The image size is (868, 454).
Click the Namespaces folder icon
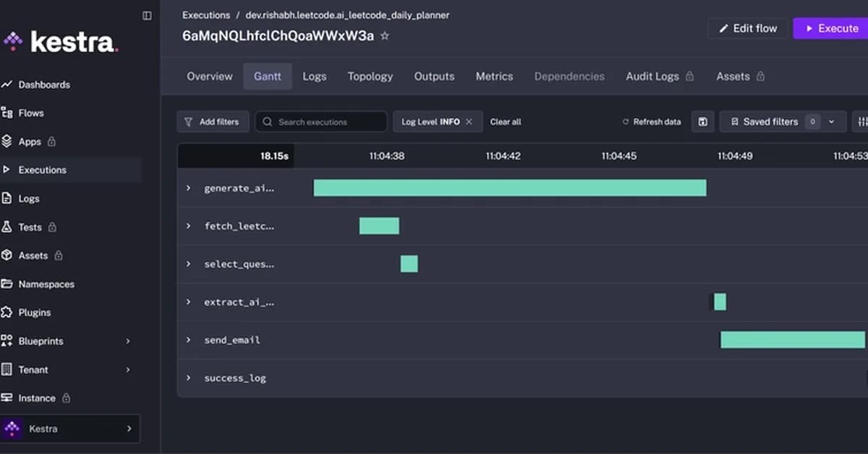(7, 284)
